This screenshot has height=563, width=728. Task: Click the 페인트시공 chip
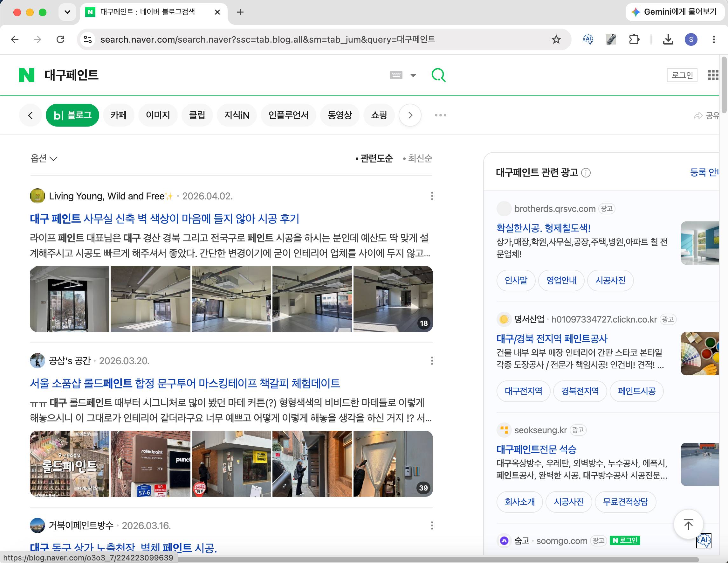[x=637, y=391]
